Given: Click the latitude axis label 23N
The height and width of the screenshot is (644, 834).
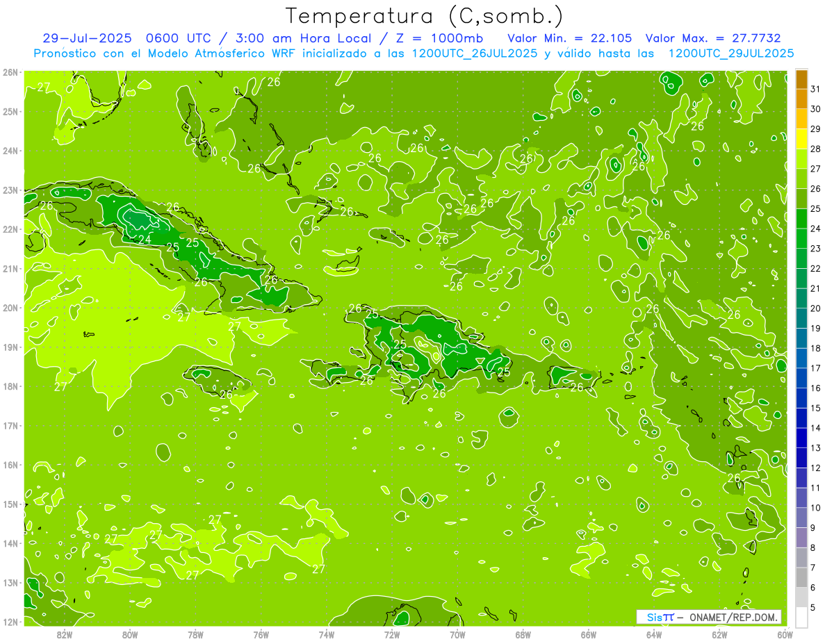Looking at the screenshot, I should (10, 190).
